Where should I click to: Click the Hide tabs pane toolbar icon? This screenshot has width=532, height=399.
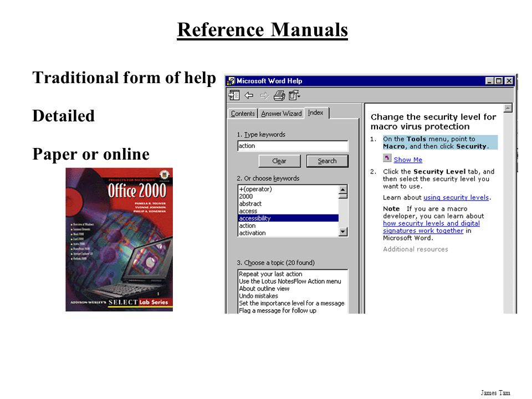tap(234, 95)
